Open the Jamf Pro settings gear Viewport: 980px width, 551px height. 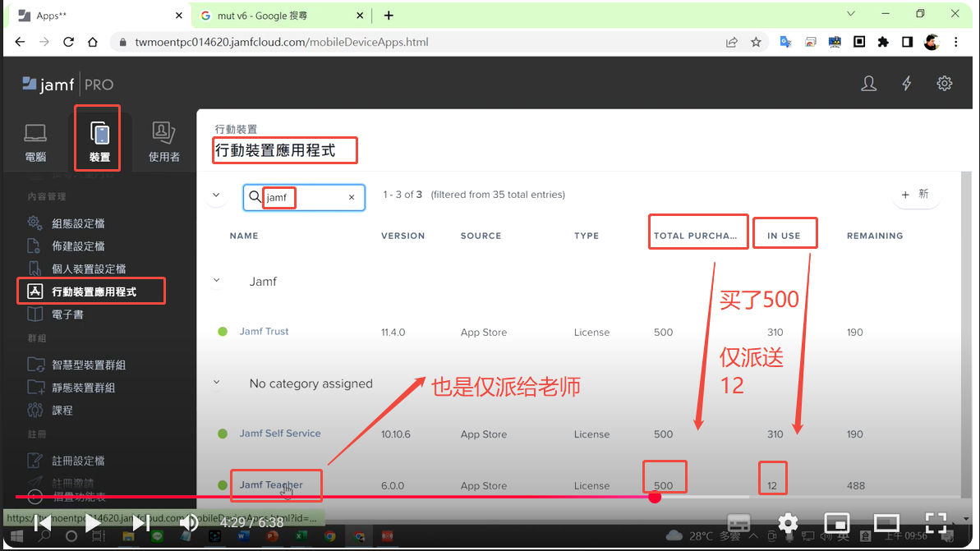945,84
